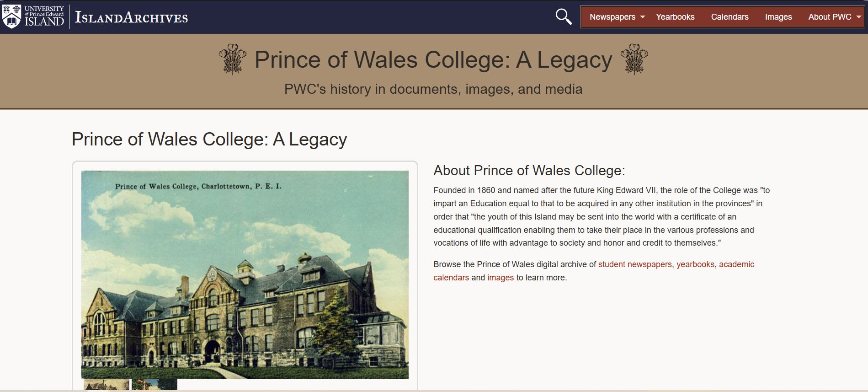The height and width of the screenshot is (392, 868).
Task: Follow the "student newspapers" link in the paragraph
Action: [634, 264]
